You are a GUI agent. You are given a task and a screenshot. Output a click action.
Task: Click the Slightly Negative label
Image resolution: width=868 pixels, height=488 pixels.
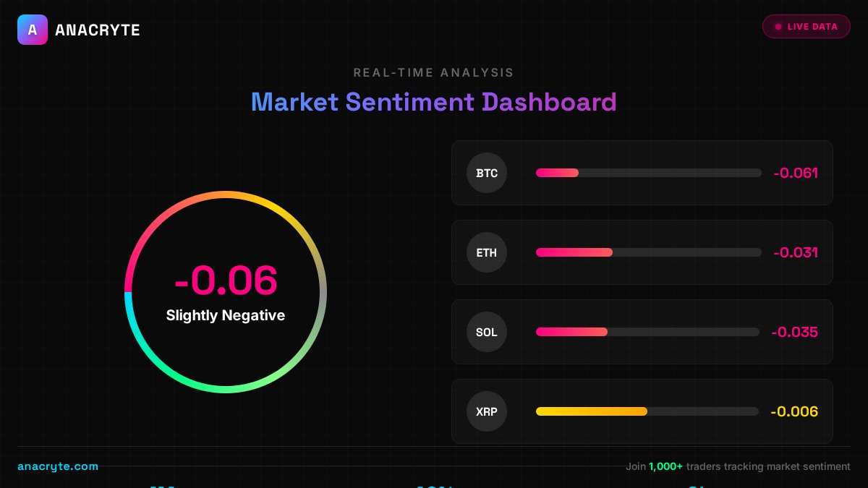click(x=226, y=315)
